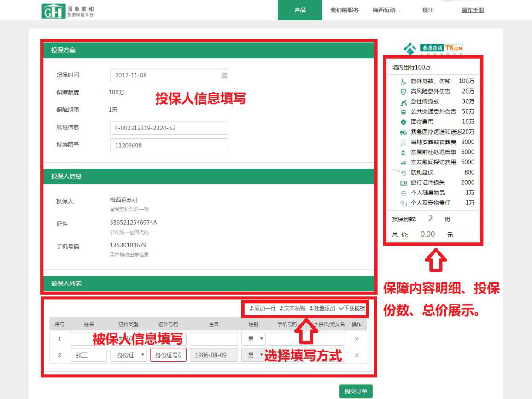This screenshot has width=532, height=399.
Task: Open the 性别 dropdown in row 1
Action: pos(253,339)
